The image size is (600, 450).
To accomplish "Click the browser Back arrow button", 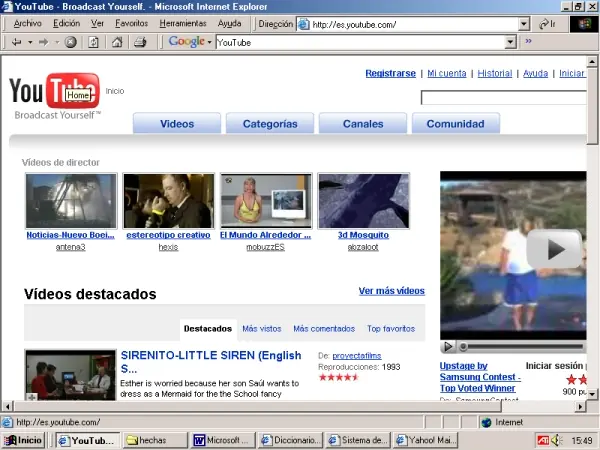I will [x=16, y=42].
